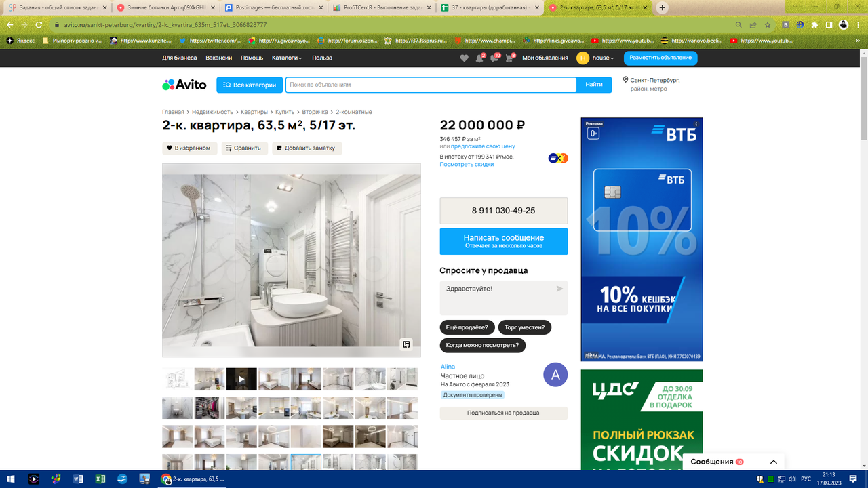Open the "Каталоги" dropdown menu

tap(288, 58)
